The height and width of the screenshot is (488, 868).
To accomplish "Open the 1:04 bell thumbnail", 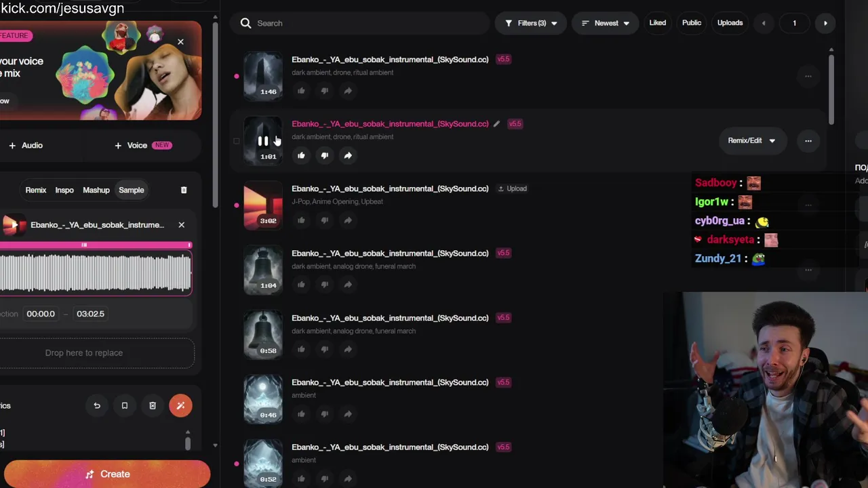I will [x=263, y=270].
